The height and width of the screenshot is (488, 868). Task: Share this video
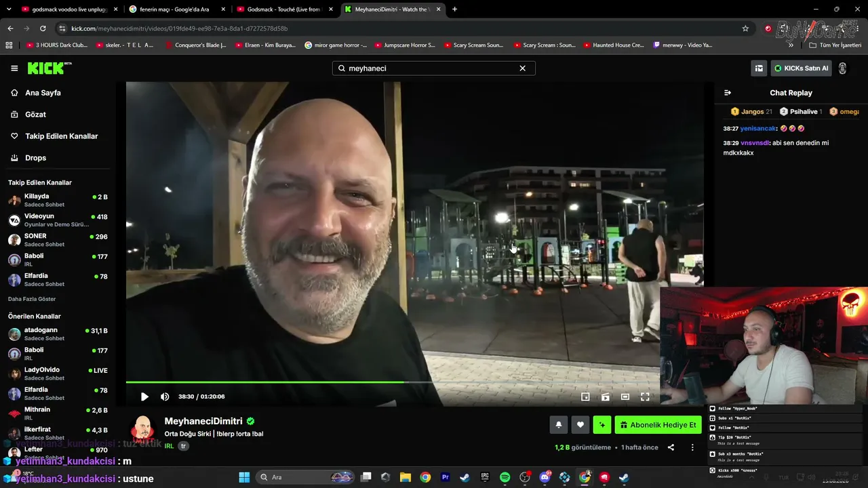point(671,447)
